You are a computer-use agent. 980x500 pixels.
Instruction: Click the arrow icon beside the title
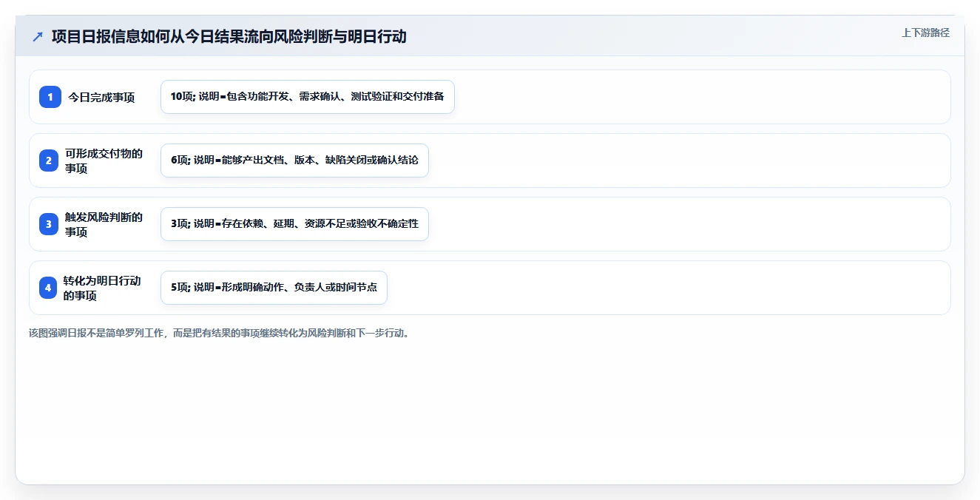[x=38, y=36]
